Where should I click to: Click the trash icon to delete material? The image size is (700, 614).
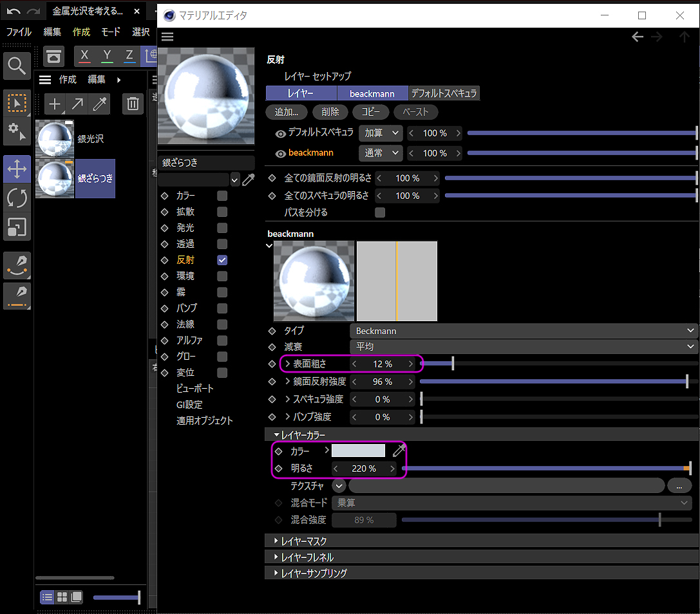[x=133, y=104]
